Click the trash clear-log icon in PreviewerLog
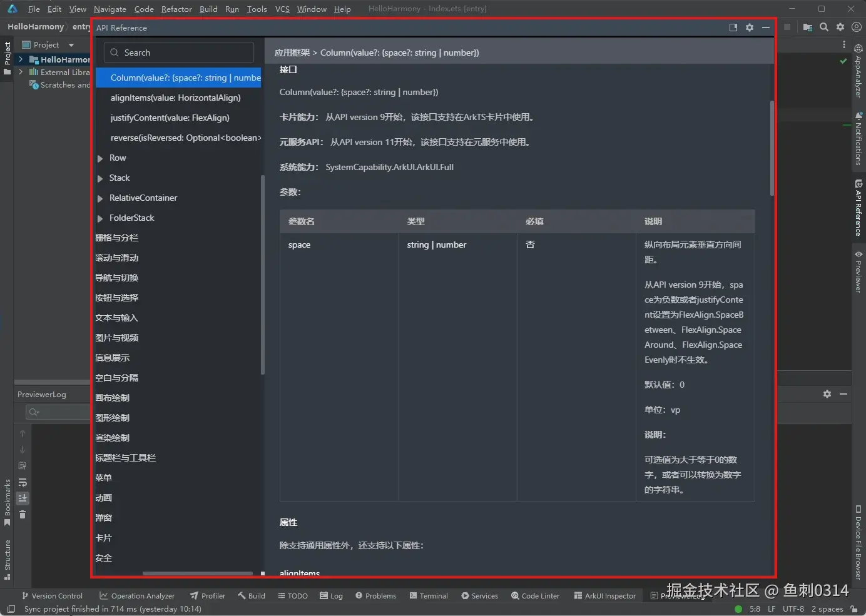 pyautogui.click(x=23, y=515)
